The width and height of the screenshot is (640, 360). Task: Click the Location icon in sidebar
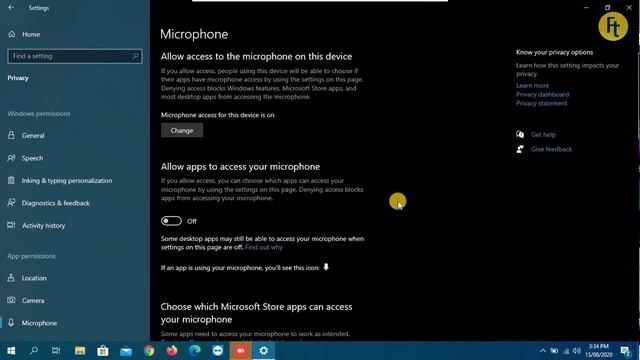tap(11, 278)
